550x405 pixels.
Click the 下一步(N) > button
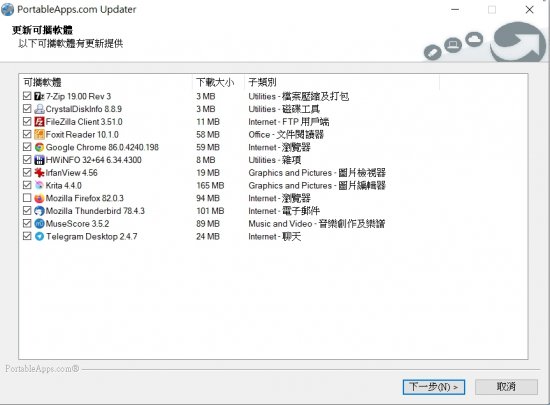(x=434, y=387)
